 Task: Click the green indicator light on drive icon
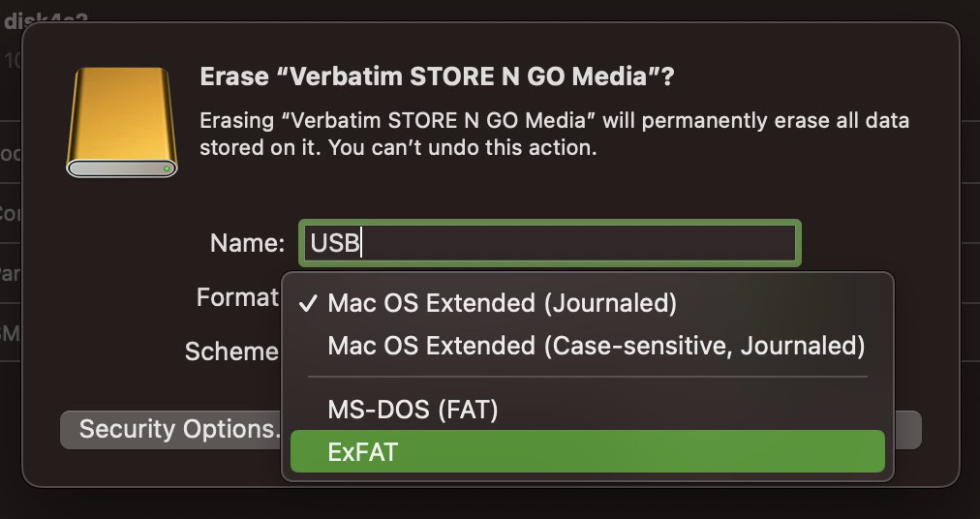click(x=168, y=168)
